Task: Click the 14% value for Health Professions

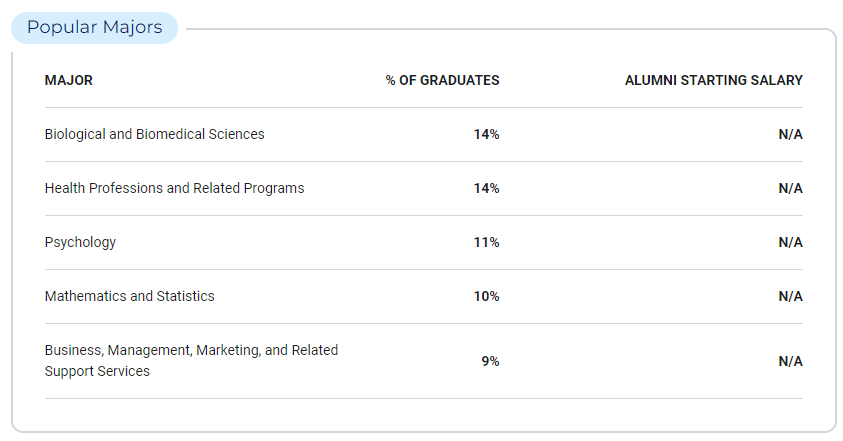Action: (x=487, y=188)
